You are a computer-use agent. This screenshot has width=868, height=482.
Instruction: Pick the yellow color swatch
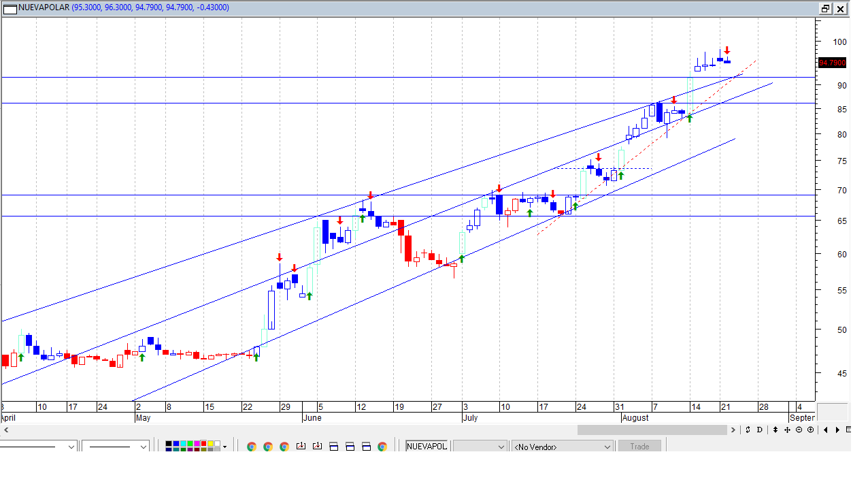point(210,443)
